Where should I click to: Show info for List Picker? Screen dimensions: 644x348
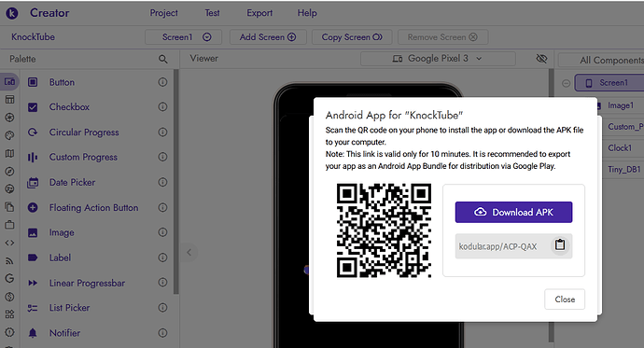coord(162,308)
